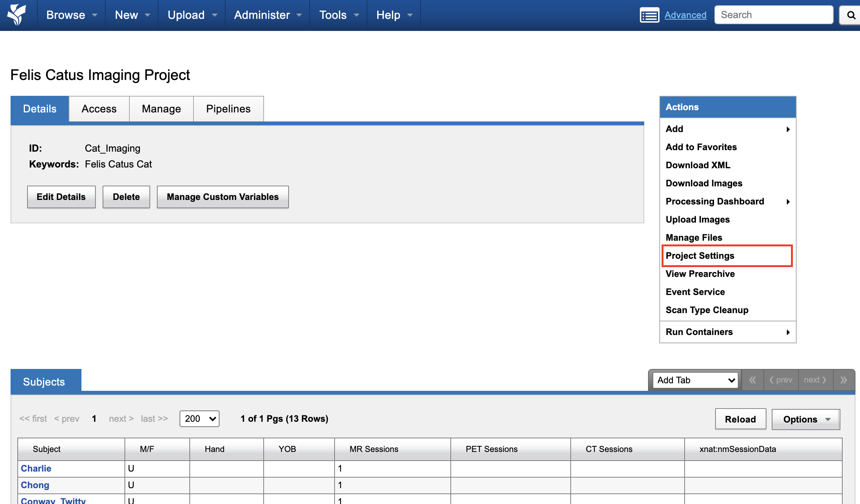Open the Add Tab dropdown
This screenshot has height=504, width=860.
[x=695, y=380]
